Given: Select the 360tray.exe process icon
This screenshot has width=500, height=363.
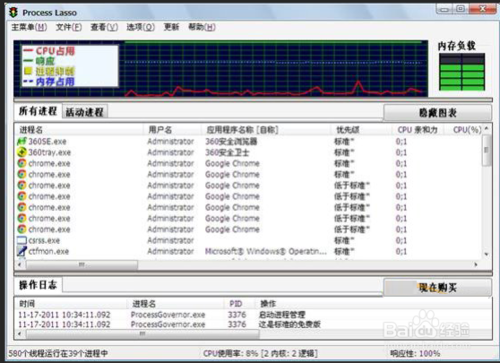Looking at the screenshot, I should point(22,152).
